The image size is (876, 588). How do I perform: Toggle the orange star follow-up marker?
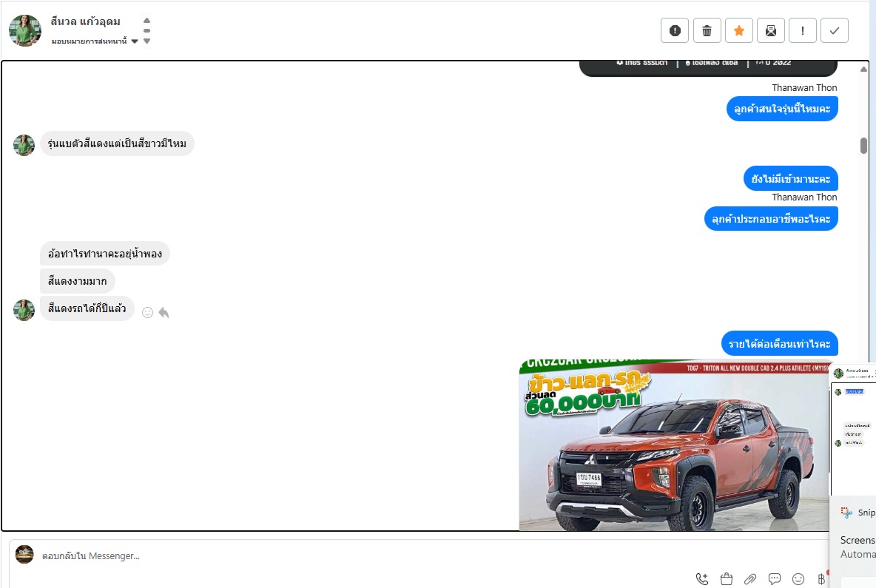pyautogui.click(x=738, y=30)
